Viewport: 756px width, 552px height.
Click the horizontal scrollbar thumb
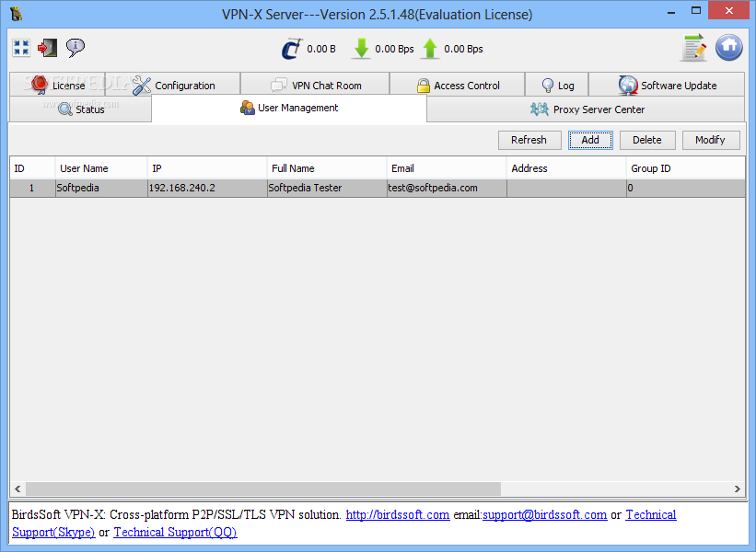[x=263, y=489]
